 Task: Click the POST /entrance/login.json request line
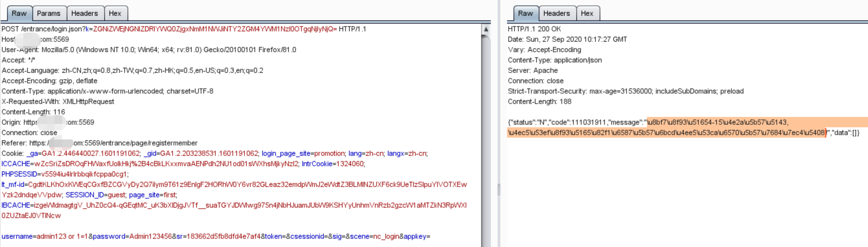click(184, 29)
